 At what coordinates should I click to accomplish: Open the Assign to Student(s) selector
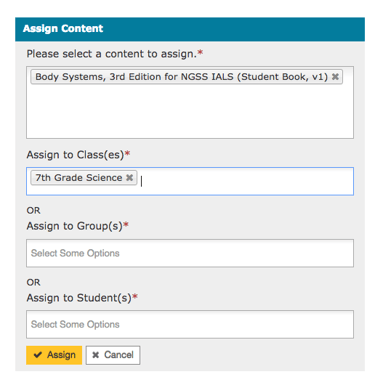190,324
